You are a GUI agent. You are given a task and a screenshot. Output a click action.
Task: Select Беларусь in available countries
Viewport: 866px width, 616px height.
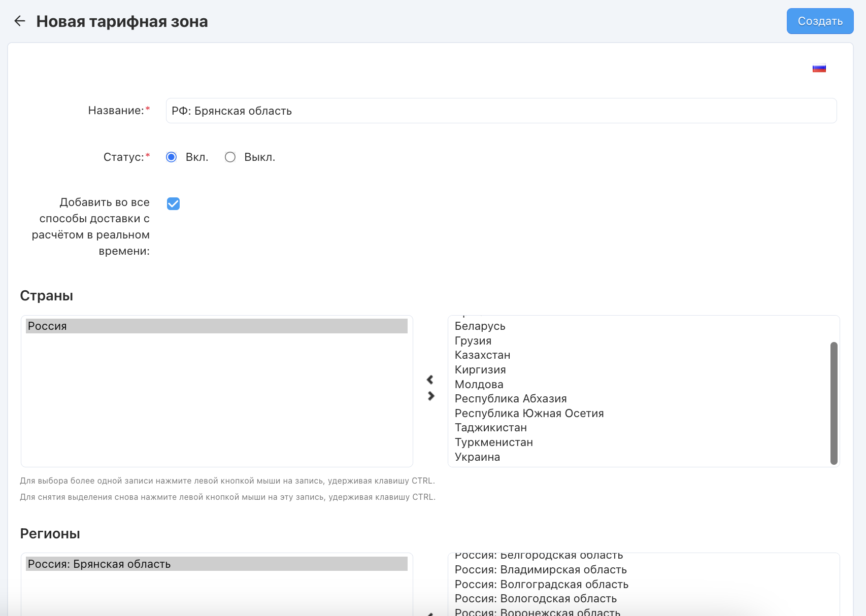tap(480, 326)
